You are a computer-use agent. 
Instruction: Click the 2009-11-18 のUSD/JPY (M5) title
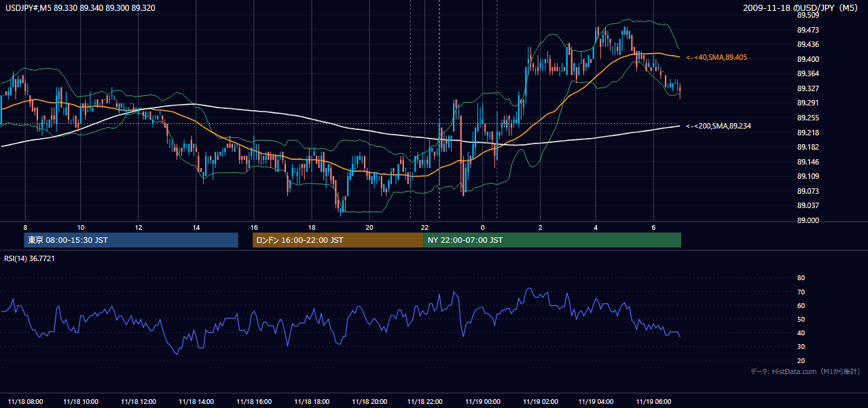pyautogui.click(x=801, y=8)
